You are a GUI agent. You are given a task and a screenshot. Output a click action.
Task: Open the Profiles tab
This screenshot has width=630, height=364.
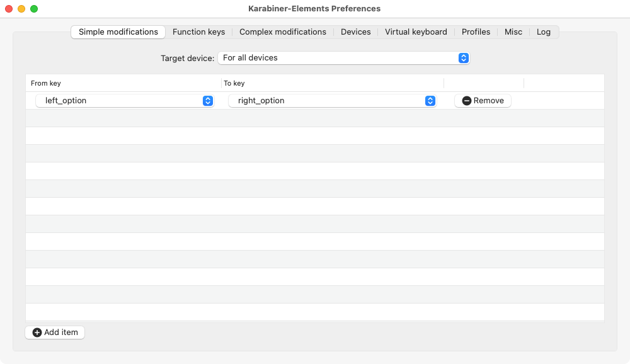(476, 31)
